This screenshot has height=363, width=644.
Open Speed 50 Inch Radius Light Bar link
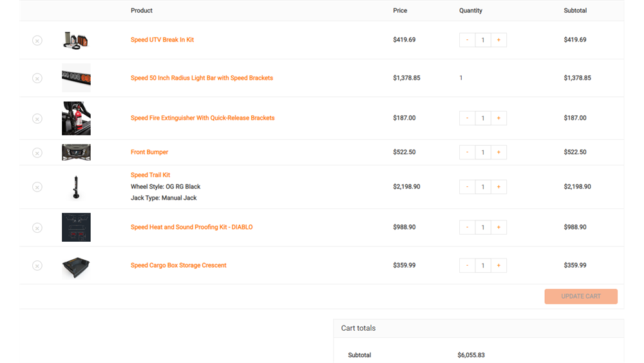click(202, 78)
